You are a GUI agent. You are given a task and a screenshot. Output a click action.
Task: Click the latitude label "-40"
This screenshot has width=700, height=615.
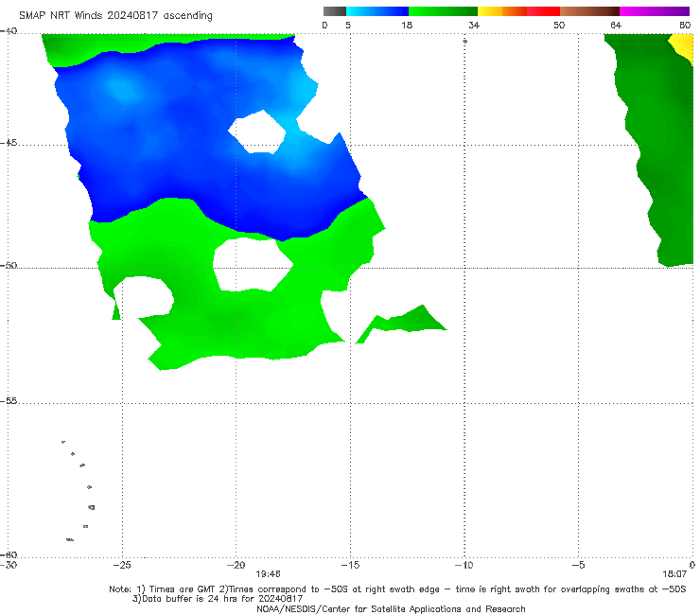point(9,31)
